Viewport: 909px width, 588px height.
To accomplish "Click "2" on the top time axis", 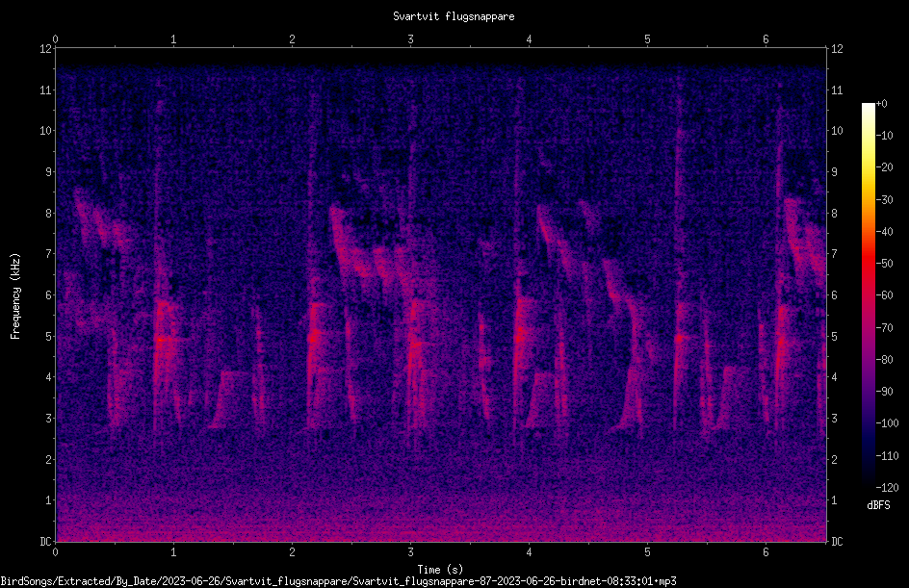I will 292,39.
